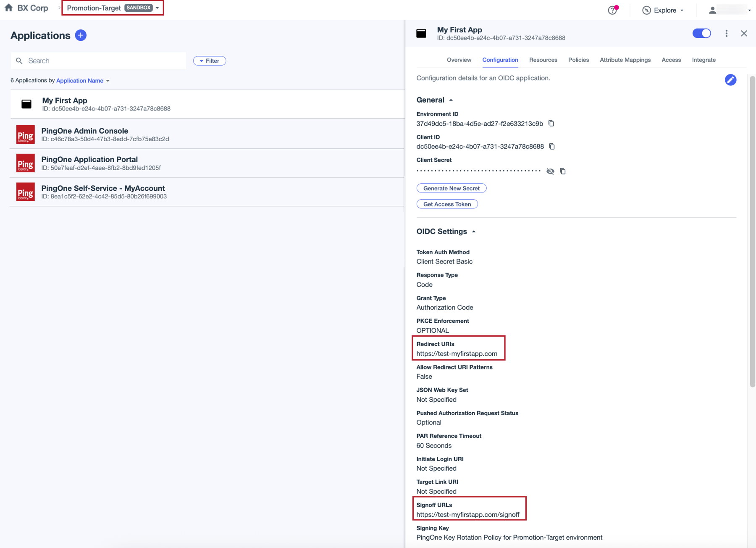The width and height of the screenshot is (756, 548).
Task: Click the details panel vertical scrollbar
Action: [x=752, y=231]
